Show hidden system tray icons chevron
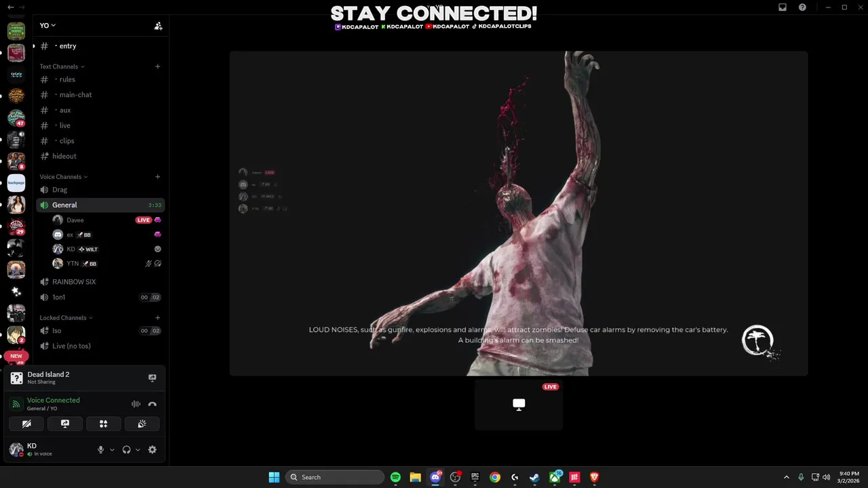This screenshot has width=868, height=488. point(786,477)
